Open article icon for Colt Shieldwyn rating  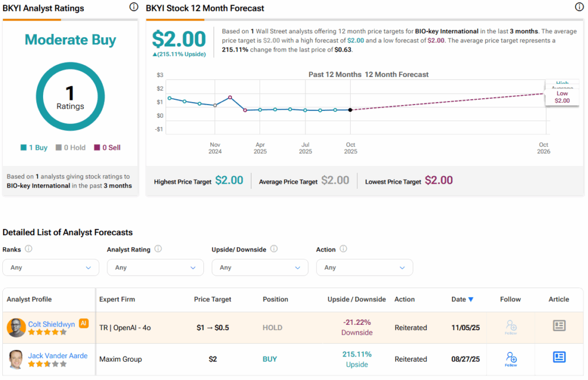pyautogui.click(x=559, y=326)
